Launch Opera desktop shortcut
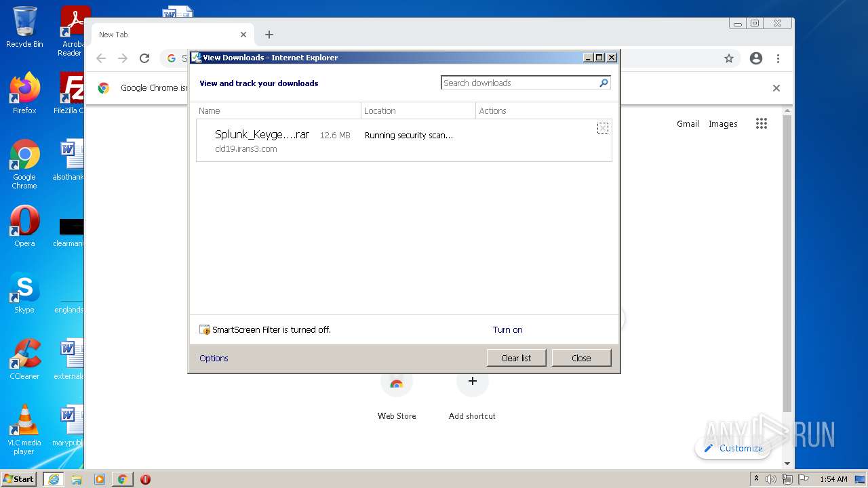 [x=24, y=226]
